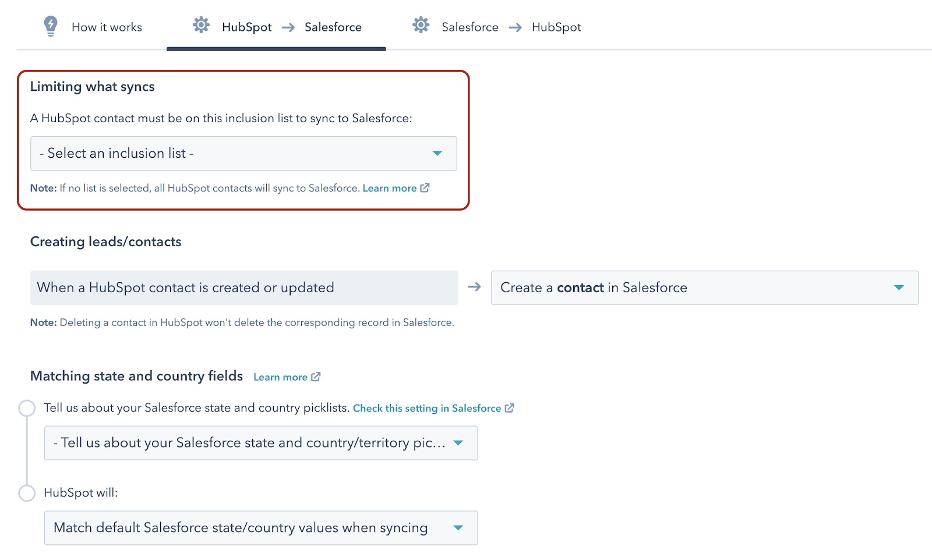Image resolution: width=932 pixels, height=560 pixels.
Task: Open Check this setting in Salesforce link
Action: (427, 408)
